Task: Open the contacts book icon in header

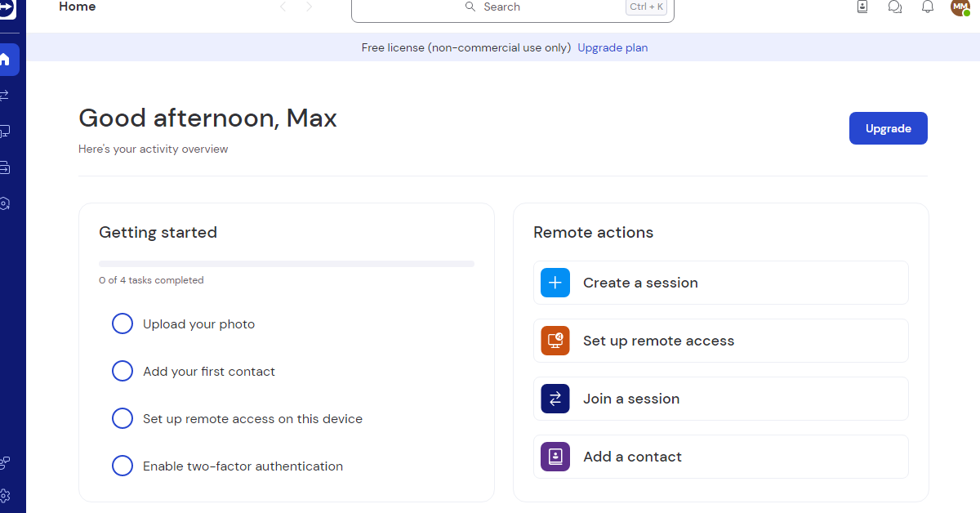Action: (862, 7)
